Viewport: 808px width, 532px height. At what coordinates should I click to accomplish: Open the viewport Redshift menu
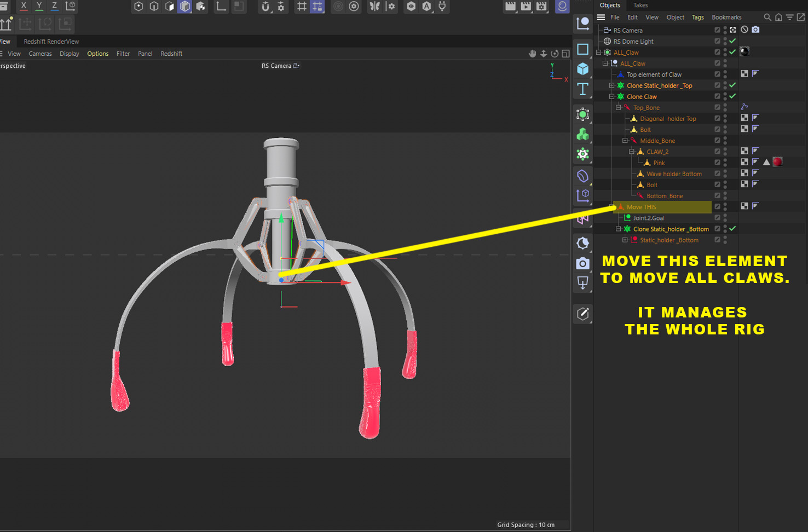click(171, 54)
